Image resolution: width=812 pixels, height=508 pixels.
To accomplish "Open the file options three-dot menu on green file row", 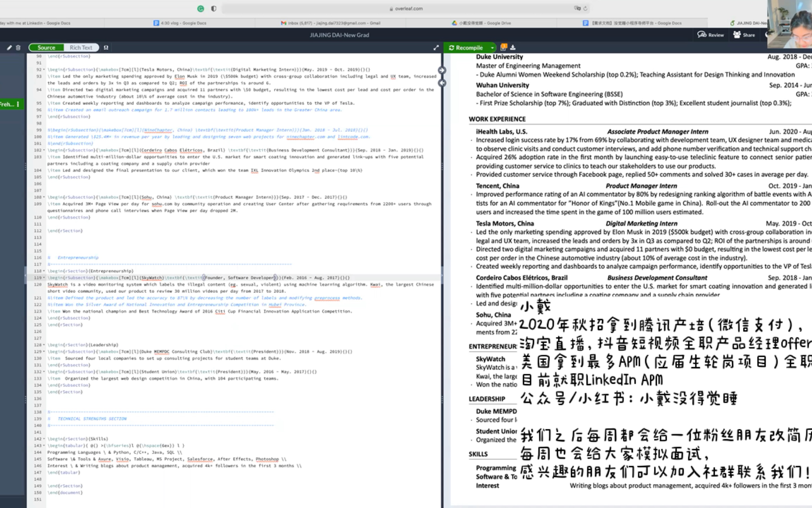I will (18, 104).
